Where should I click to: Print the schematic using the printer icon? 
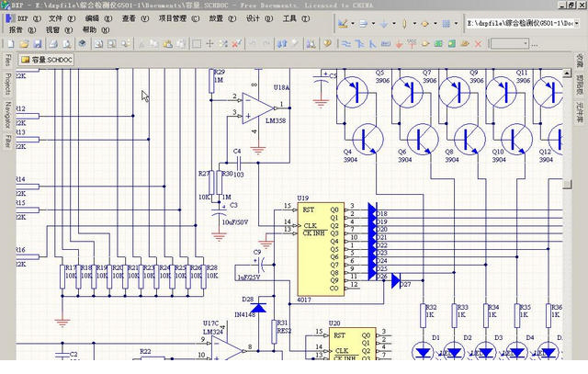tap(53, 44)
